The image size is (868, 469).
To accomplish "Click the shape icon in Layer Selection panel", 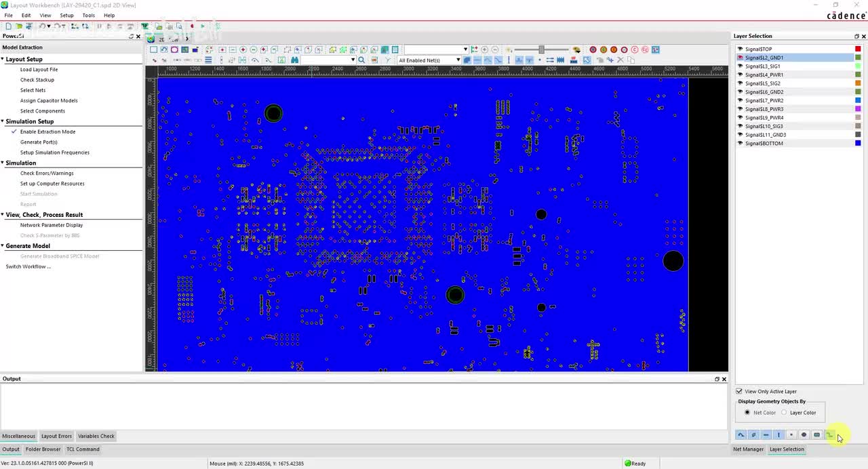I will 753,434.
